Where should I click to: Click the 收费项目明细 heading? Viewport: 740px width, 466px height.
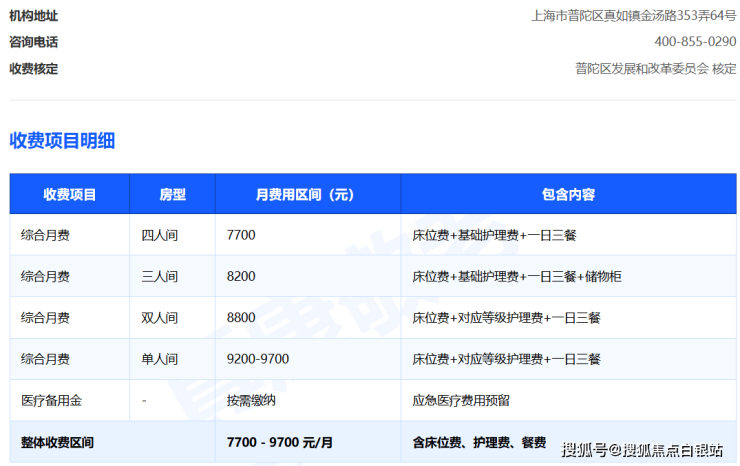62,141
